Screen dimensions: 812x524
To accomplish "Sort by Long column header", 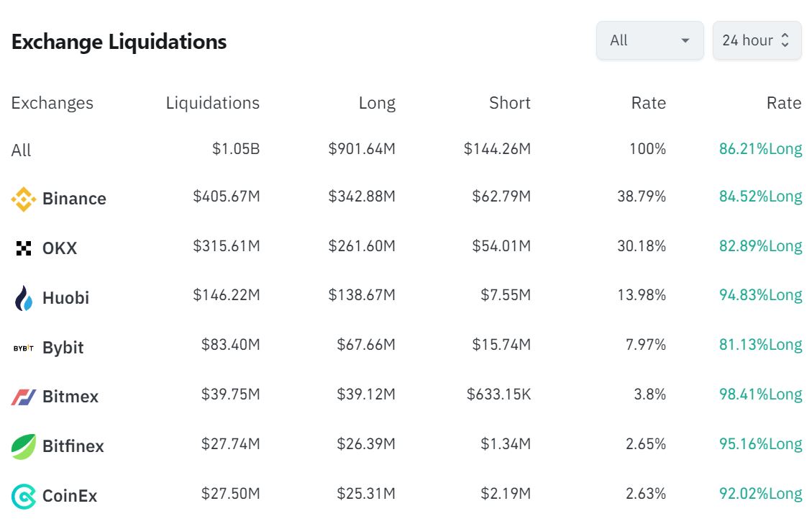I will pos(377,103).
